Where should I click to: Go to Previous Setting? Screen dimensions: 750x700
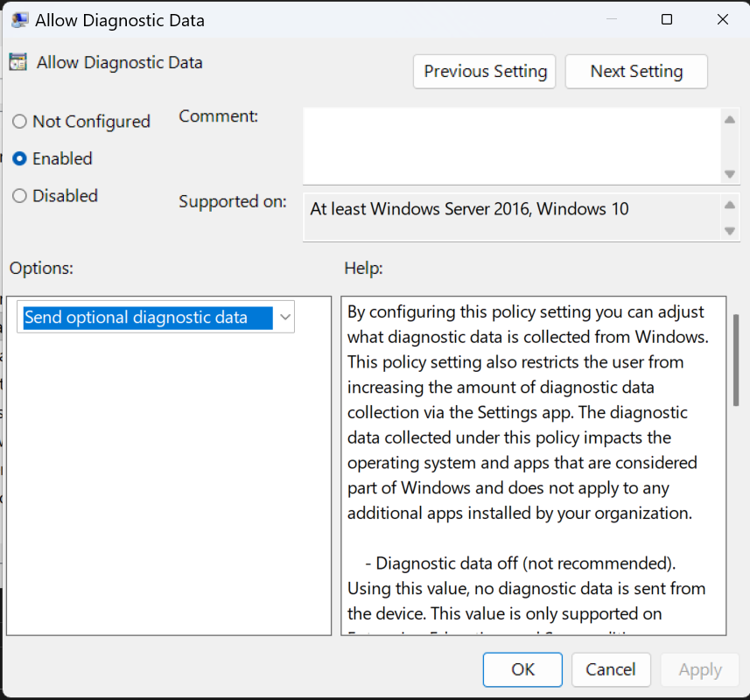coord(485,71)
